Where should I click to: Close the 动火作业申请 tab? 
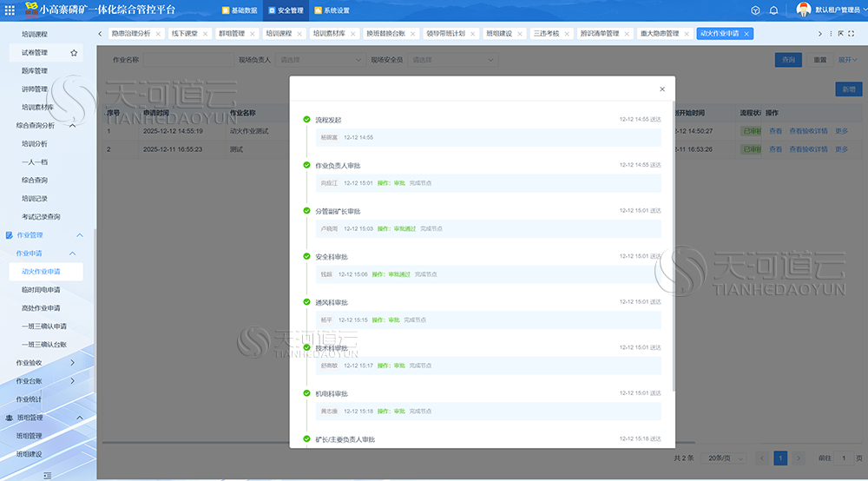coord(746,34)
